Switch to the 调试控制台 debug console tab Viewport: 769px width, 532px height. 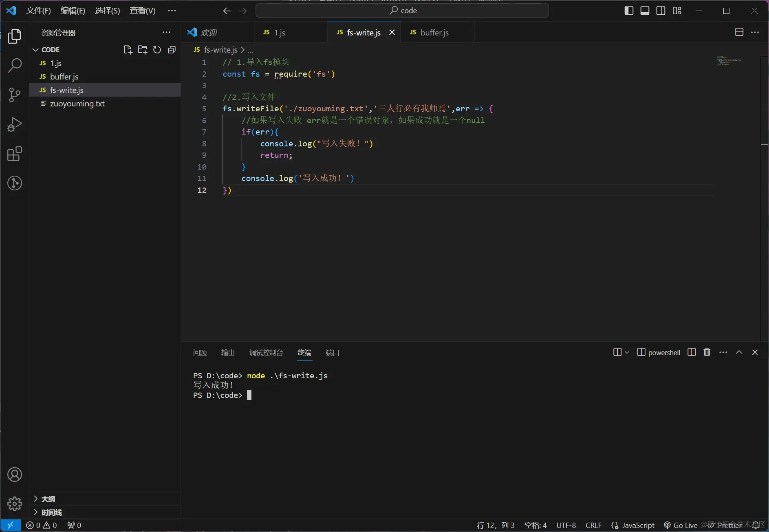pyautogui.click(x=266, y=353)
